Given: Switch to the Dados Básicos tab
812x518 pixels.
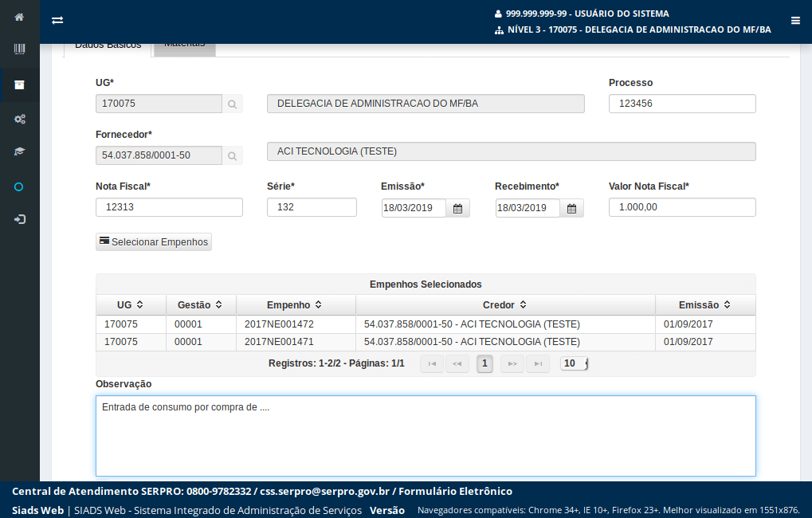Looking at the screenshot, I should pos(108,48).
